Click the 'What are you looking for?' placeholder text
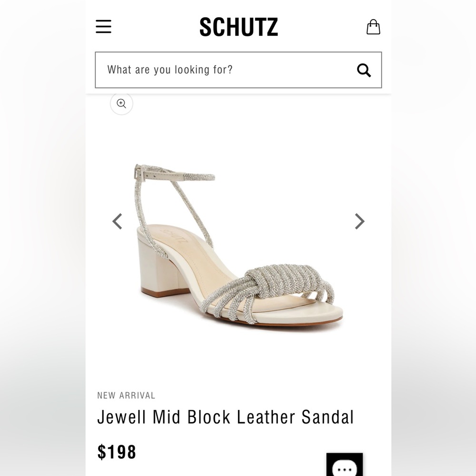 tap(170, 70)
